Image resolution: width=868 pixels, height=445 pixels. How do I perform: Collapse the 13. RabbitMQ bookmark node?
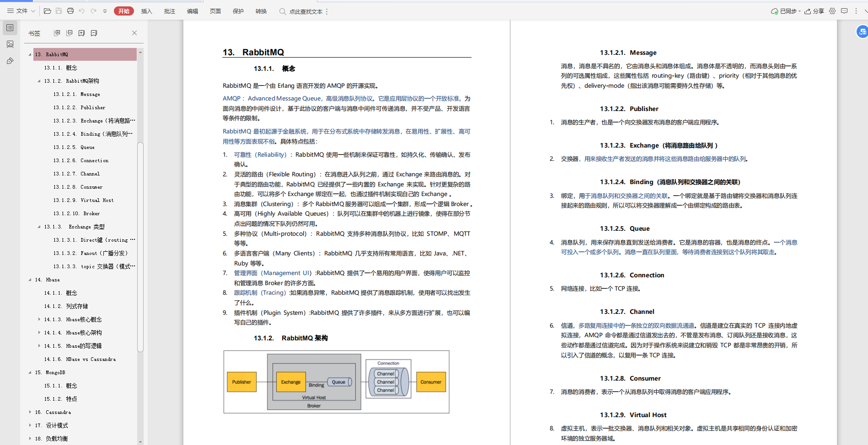point(30,54)
